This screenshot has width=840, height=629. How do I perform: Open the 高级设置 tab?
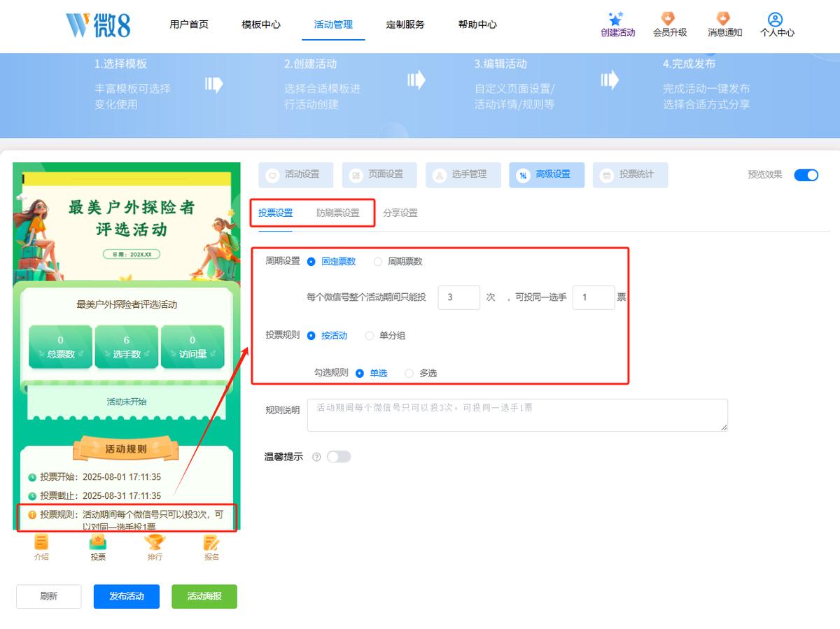point(547,175)
